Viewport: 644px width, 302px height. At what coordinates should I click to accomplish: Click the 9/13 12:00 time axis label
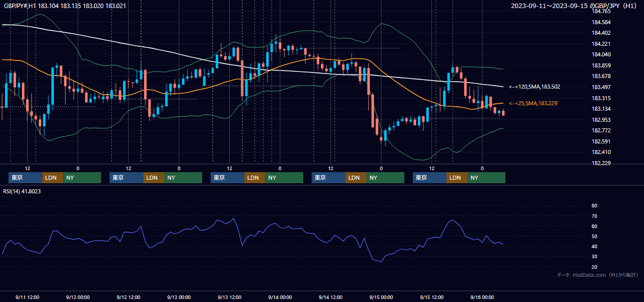229,297
